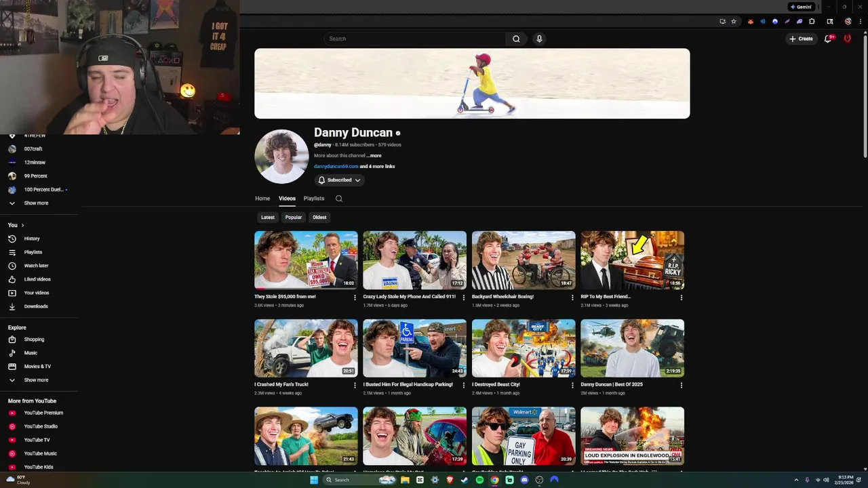
Task: Open 99 Percent subscription channel
Action: click(35, 176)
